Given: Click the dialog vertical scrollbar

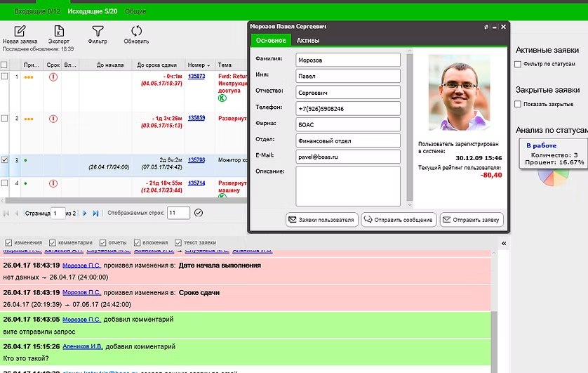Looking at the screenshot, I should 410,128.
